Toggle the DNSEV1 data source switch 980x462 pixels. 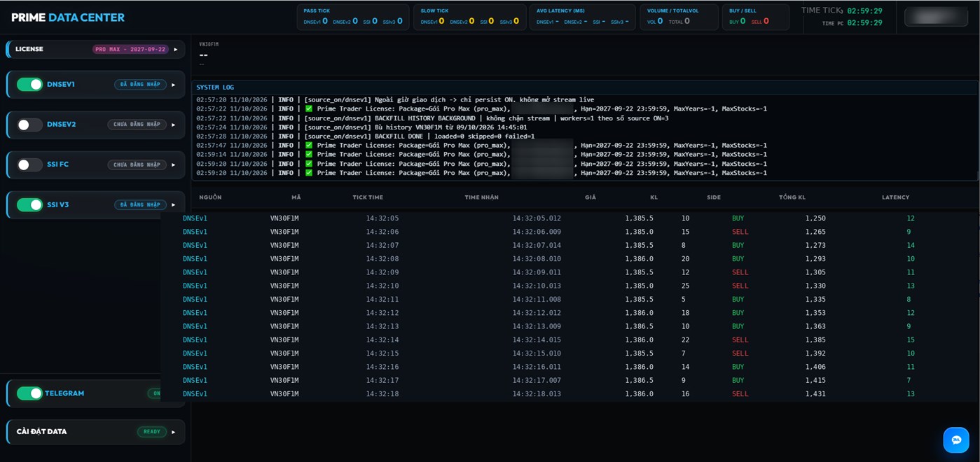[29, 85]
